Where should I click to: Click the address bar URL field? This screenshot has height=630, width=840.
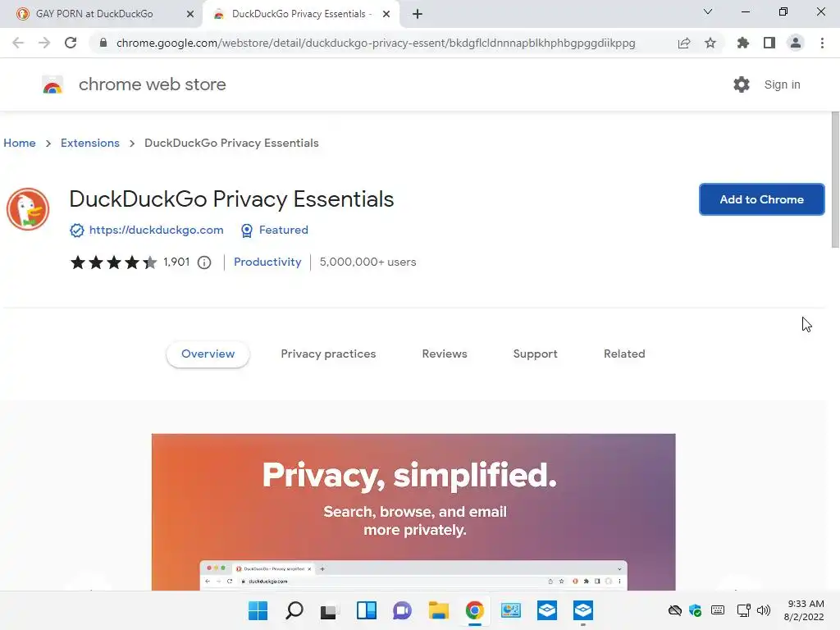[376, 43]
